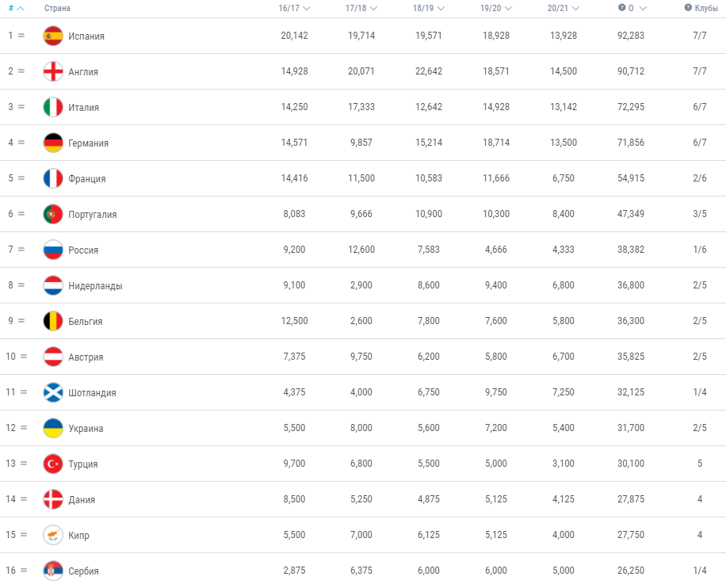Click the Turkey flag icon
Viewport: 726px width, 588px height.
[53, 464]
